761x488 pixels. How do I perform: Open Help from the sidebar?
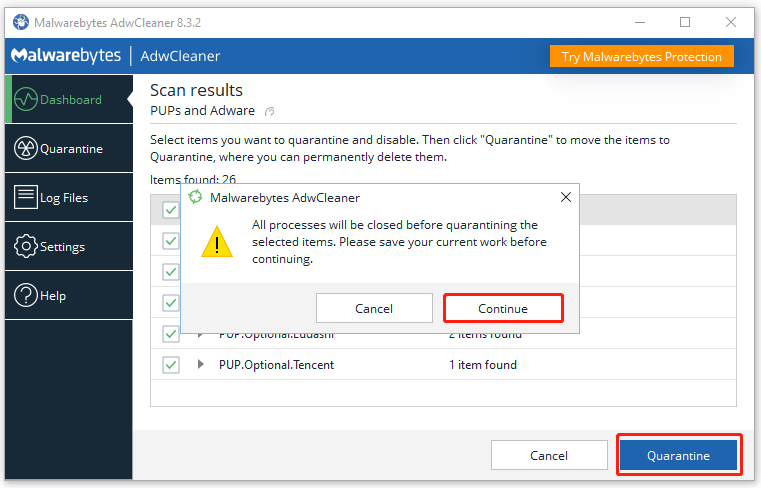pyautogui.click(x=68, y=295)
